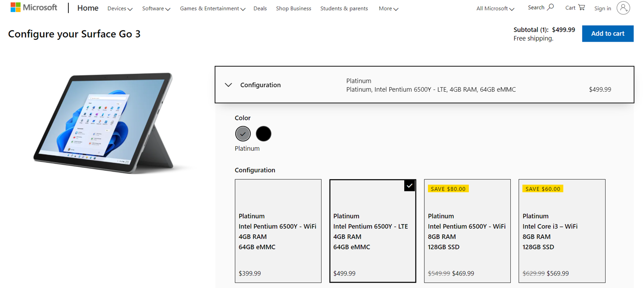Click the sign-in account avatar icon
The width and height of the screenshot is (644, 288).
(x=623, y=8)
